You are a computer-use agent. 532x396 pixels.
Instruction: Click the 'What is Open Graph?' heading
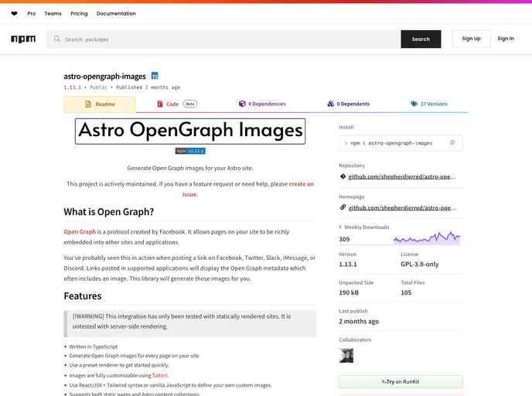coord(108,212)
